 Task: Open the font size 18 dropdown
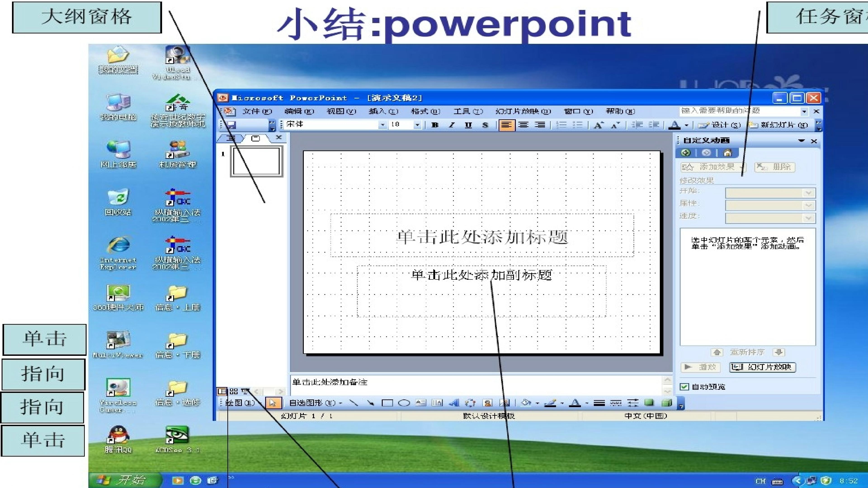pos(417,125)
